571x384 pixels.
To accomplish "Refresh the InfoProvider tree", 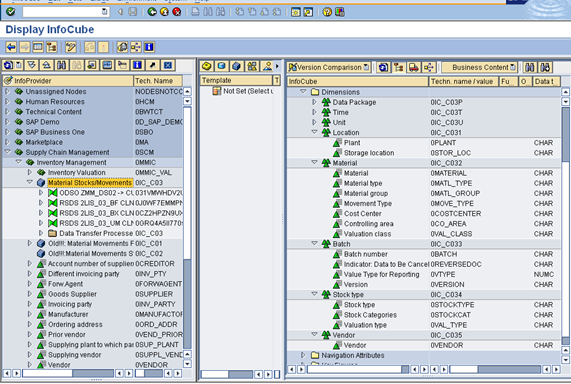I will [x=8, y=65].
